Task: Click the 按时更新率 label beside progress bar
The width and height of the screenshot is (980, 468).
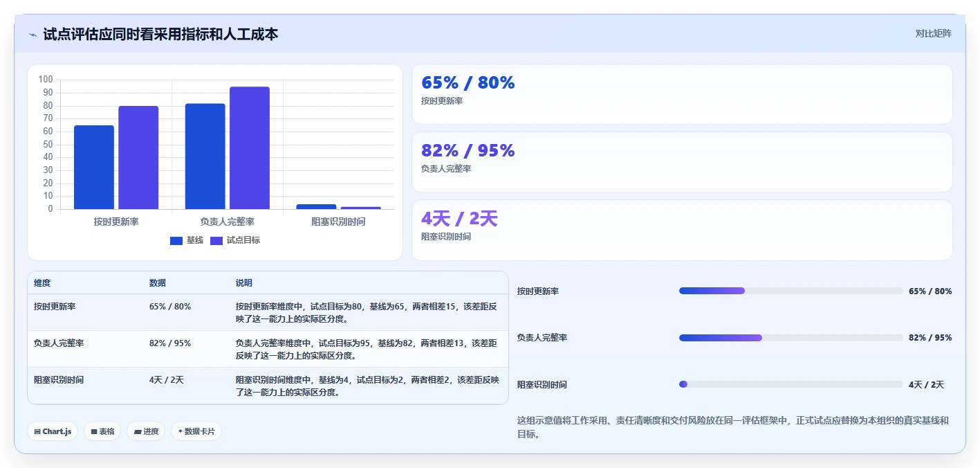Action: tap(538, 291)
